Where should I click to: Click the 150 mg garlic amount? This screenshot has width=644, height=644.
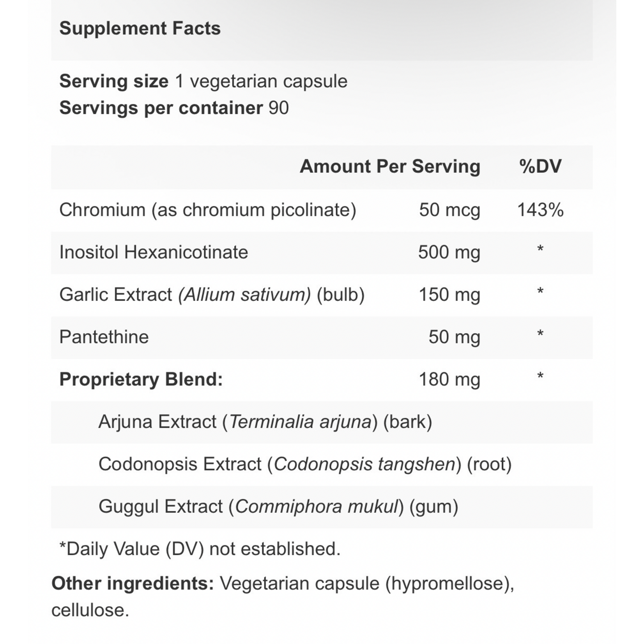click(449, 295)
